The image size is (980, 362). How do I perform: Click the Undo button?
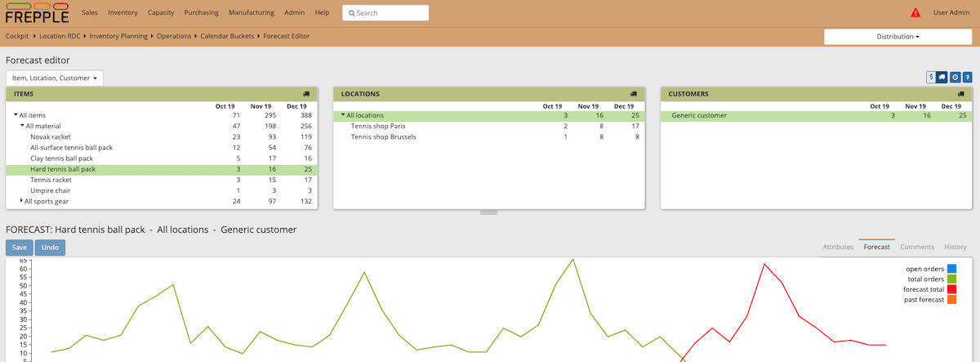point(50,247)
